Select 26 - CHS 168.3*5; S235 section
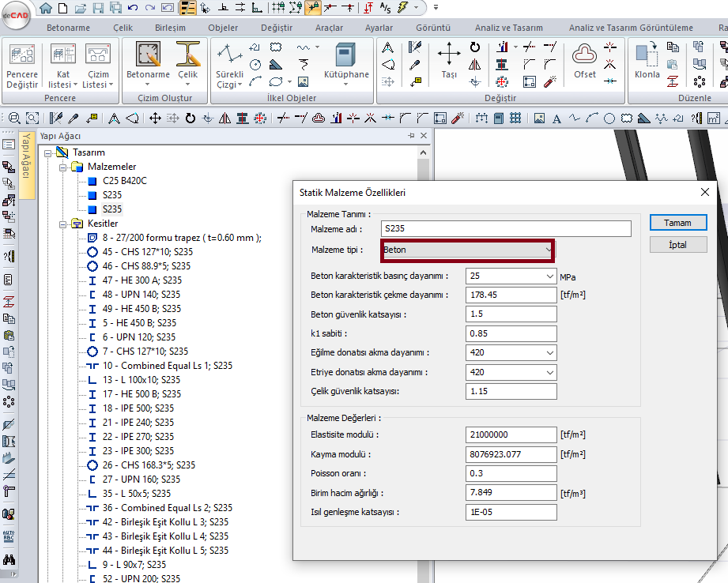Viewport: 728px width, 583px height. (149, 465)
